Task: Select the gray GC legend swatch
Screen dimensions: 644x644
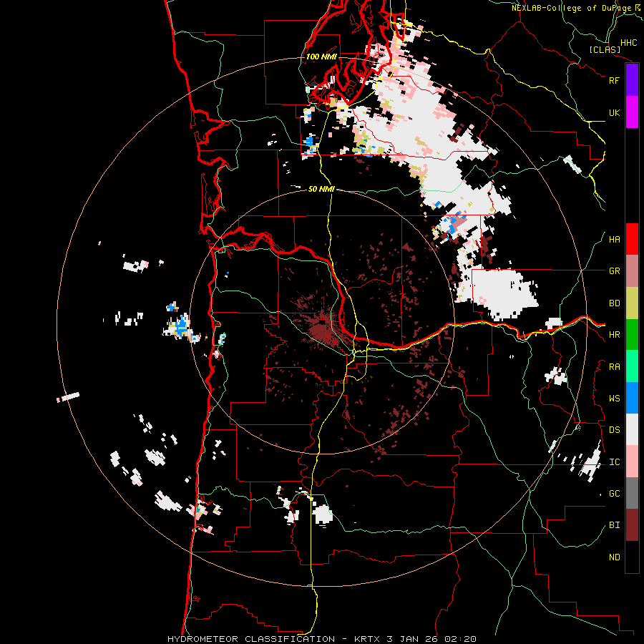Action: click(x=632, y=493)
